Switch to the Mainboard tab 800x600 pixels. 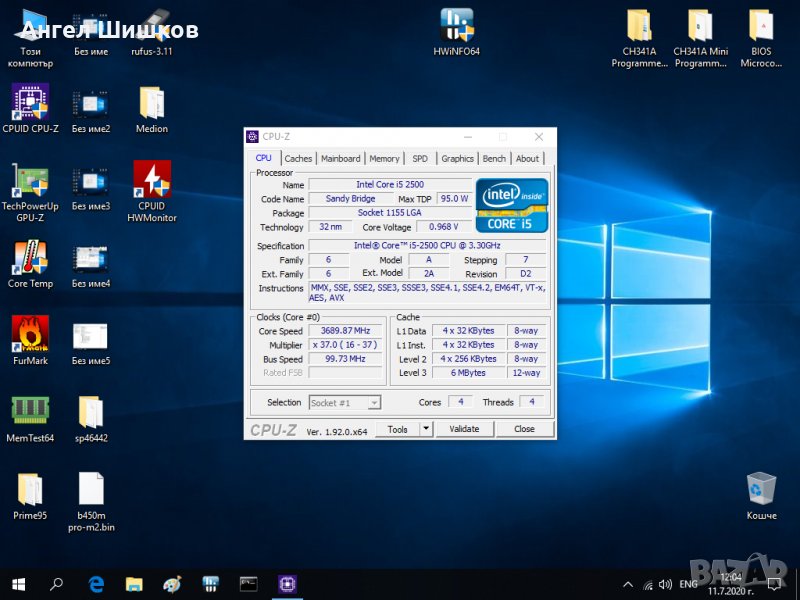coord(340,158)
